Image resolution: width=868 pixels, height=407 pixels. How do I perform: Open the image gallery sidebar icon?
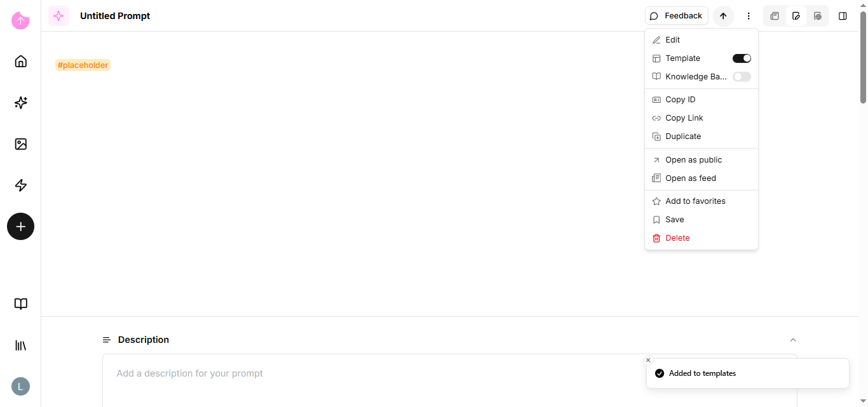(21, 143)
